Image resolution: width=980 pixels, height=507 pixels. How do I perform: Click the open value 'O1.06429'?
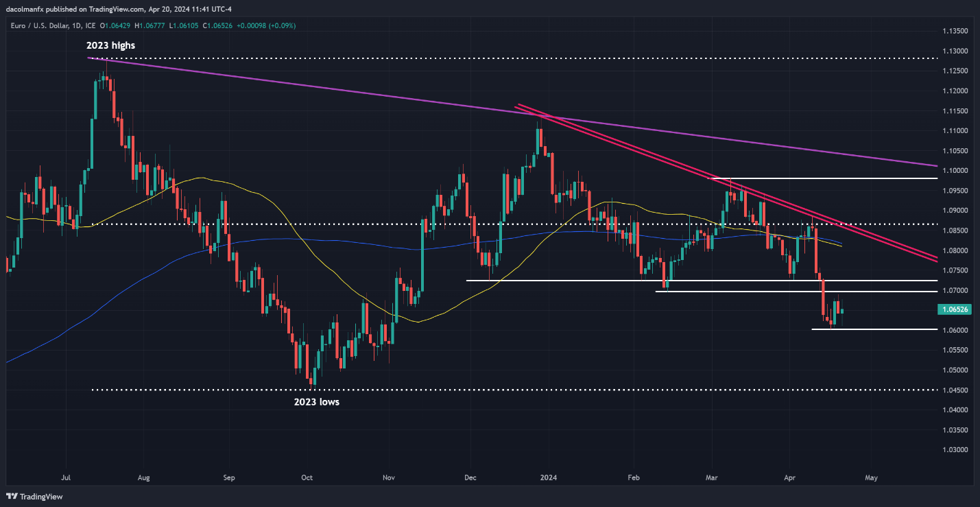[115, 25]
